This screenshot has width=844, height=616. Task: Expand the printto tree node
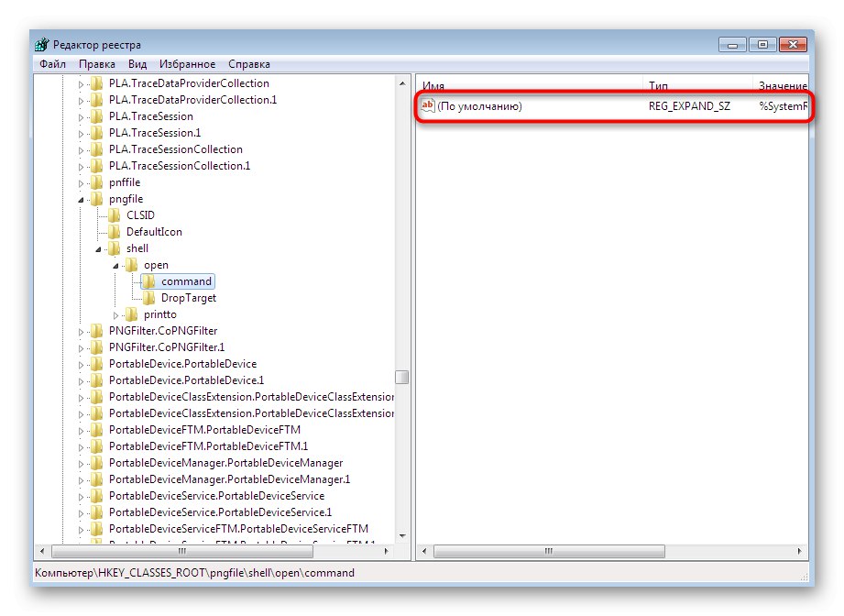(x=115, y=315)
